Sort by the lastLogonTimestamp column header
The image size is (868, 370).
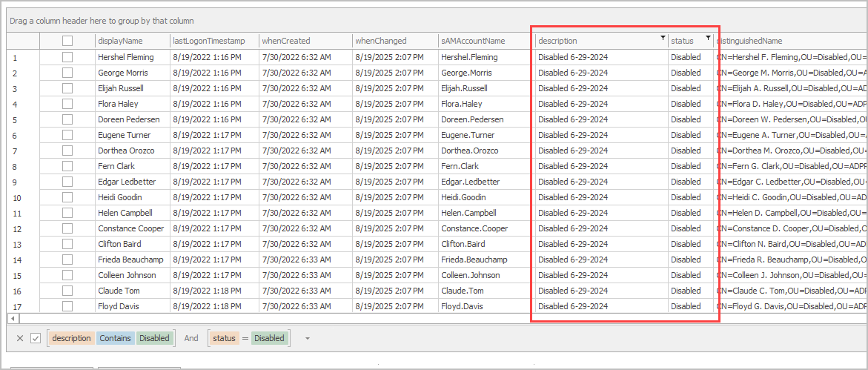208,41
